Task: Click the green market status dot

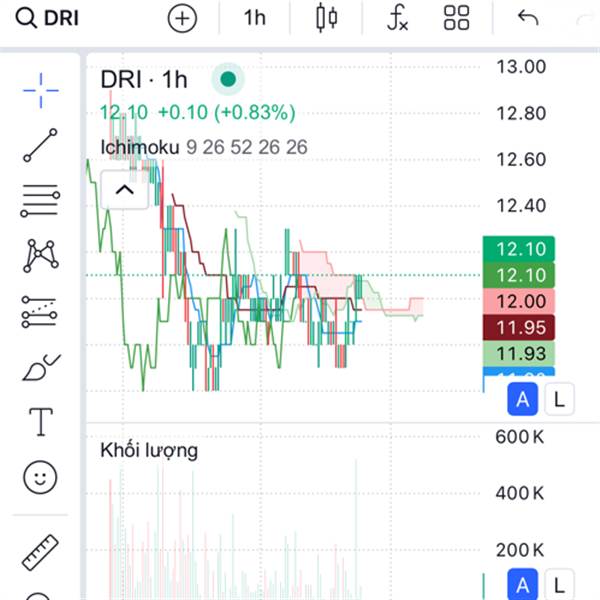Action: tap(228, 79)
